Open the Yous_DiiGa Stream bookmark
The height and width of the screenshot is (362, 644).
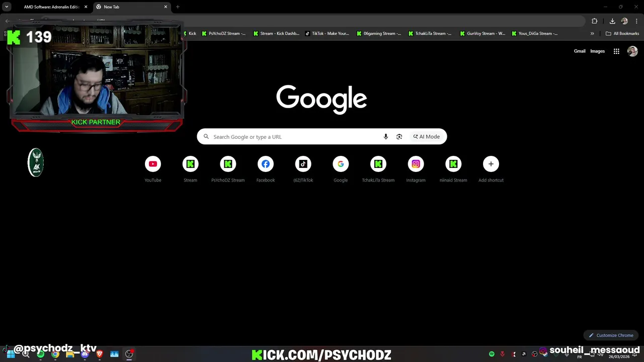pyautogui.click(x=534, y=34)
